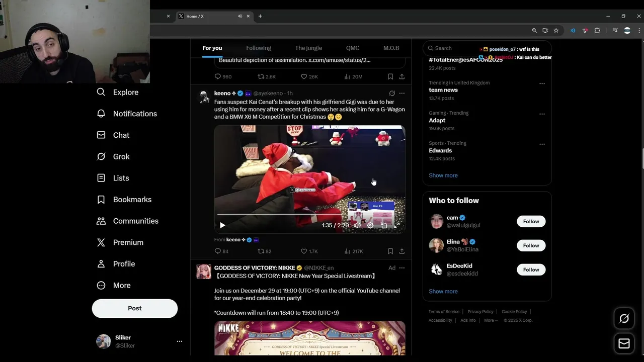Like keeno post with 1.7K likes
Image resolution: width=644 pixels, height=362 pixels.
point(309,251)
